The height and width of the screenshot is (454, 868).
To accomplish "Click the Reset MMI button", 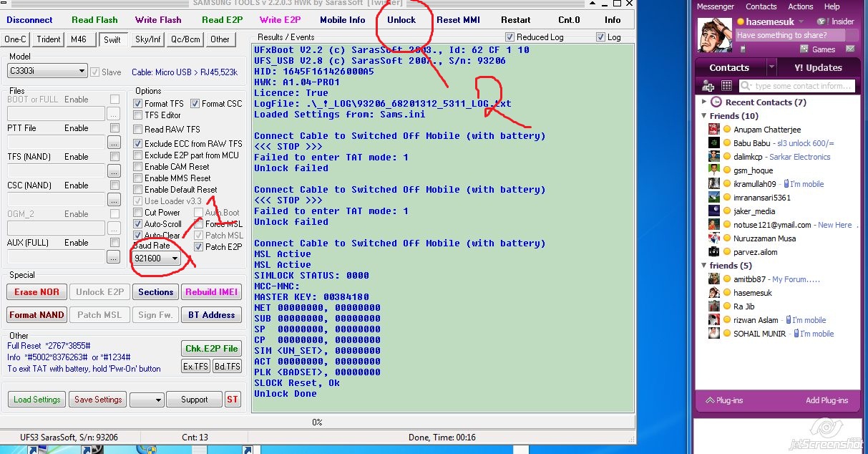I will [459, 20].
